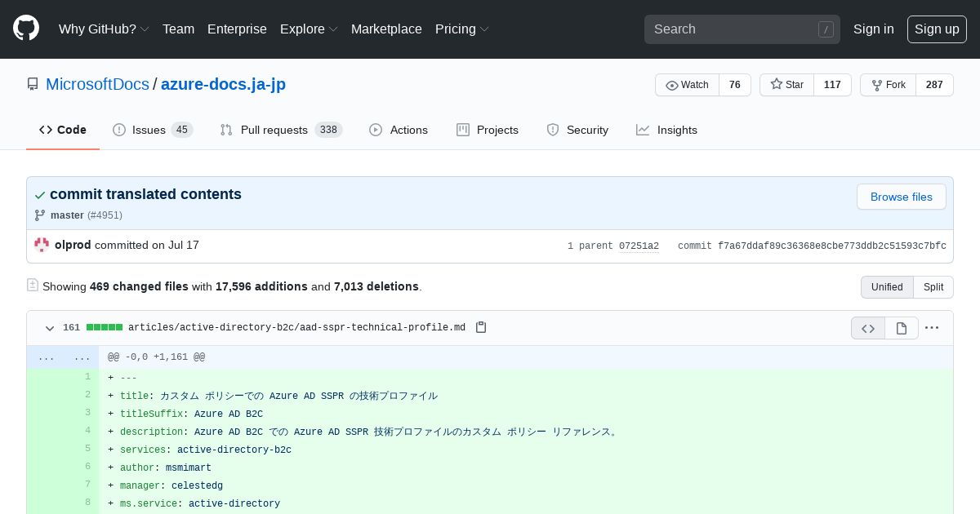Click the commit hash f7a67ddaf89c text
980x514 pixels.
[832, 246]
